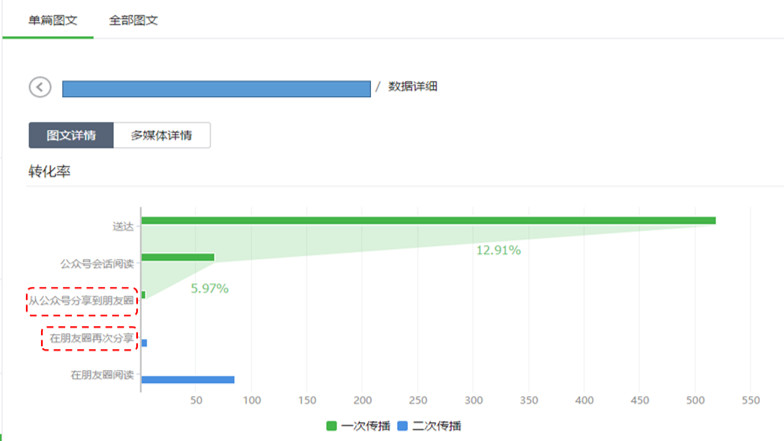Click the blue redacted article title bar

point(216,88)
